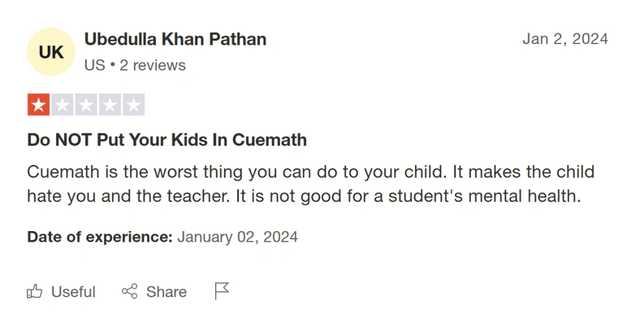
Task: Click the 'January 02, 2024' experience date
Action: point(237,237)
